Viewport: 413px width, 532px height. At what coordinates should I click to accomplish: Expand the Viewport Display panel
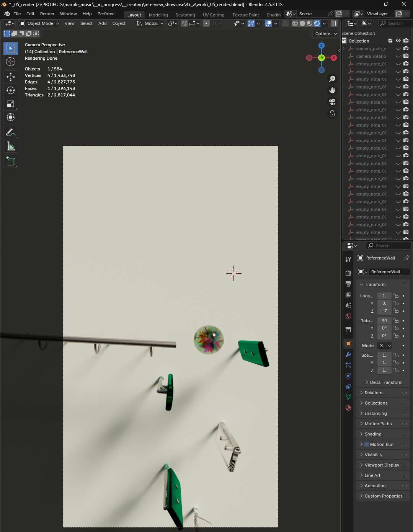click(x=383, y=465)
